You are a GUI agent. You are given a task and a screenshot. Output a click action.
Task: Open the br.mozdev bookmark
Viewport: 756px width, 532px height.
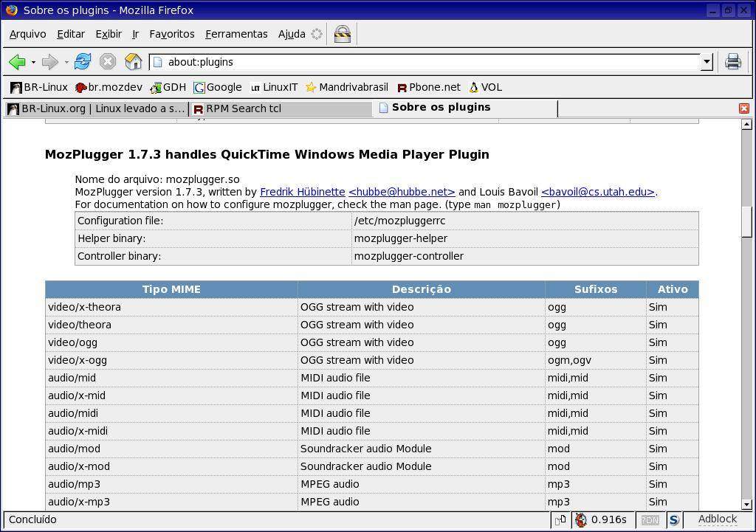tap(109, 87)
